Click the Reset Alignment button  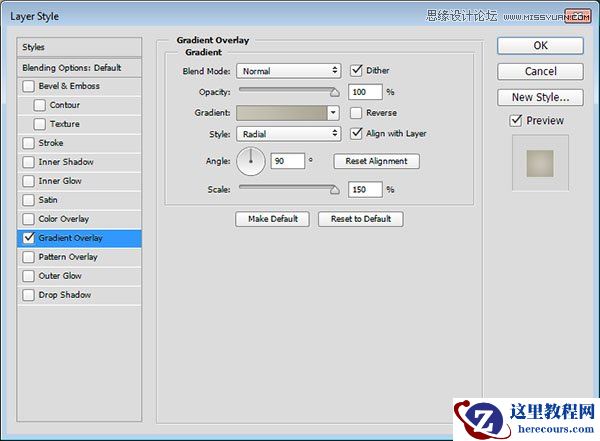pyautogui.click(x=377, y=161)
